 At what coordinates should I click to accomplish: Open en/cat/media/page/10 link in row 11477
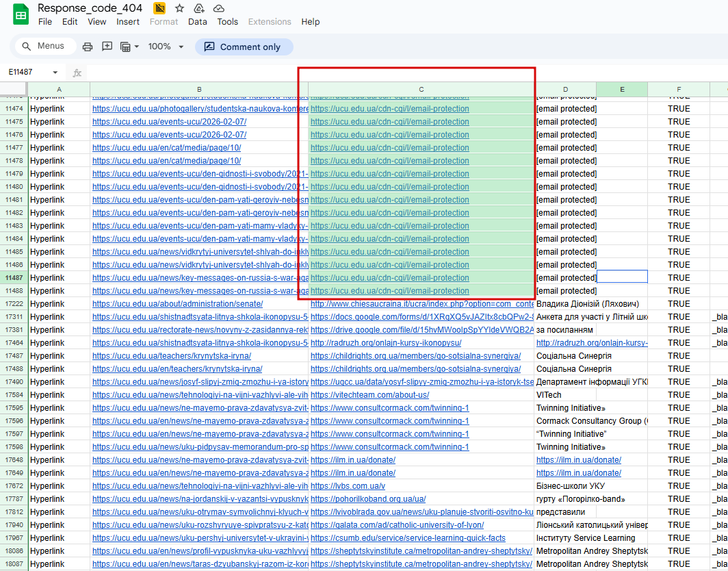[x=167, y=148]
